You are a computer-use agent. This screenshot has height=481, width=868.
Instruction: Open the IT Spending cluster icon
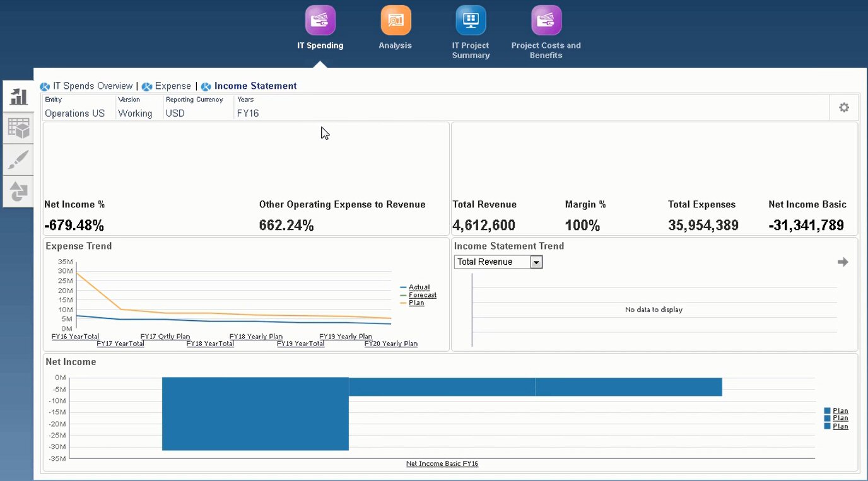pos(320,20)
